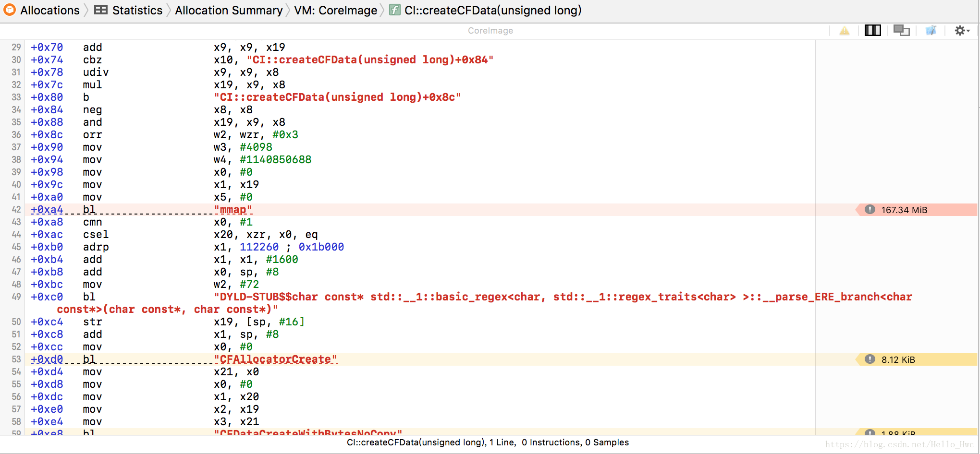The width and height of the screenshot is (980, 454).
Task: Click the function icon beside CI::createCFData
Action: click(395, 10)
